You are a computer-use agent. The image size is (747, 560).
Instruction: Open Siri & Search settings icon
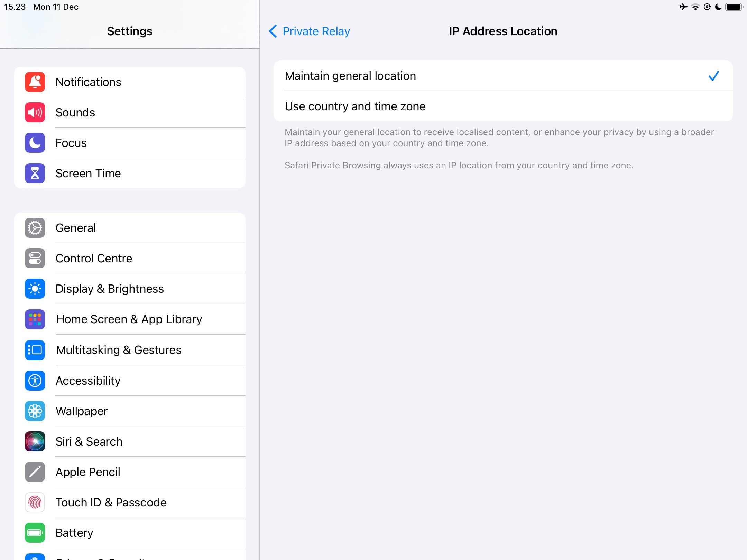pos(35,441)
